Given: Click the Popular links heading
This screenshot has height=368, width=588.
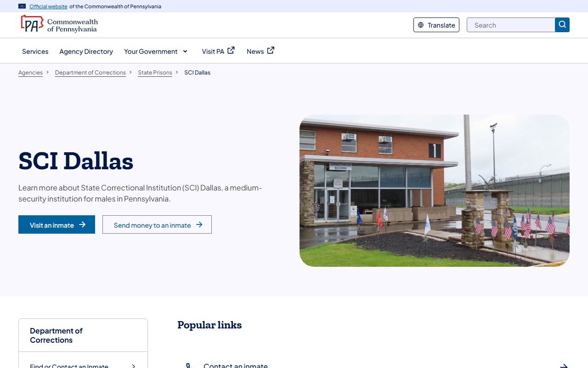Looking at the screenshot, I should (x=209, y=325).
